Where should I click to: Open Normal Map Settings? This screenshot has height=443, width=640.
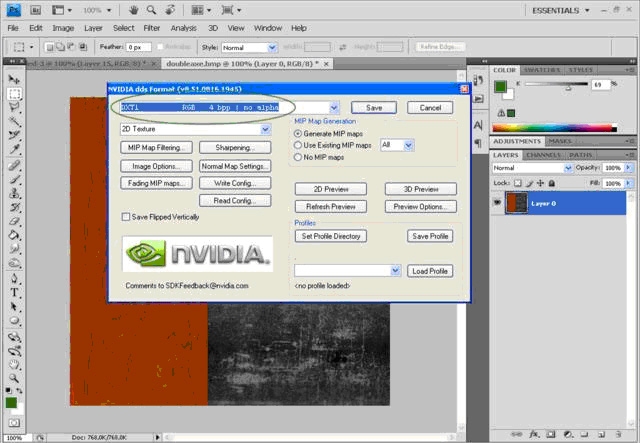pos(235,166)
